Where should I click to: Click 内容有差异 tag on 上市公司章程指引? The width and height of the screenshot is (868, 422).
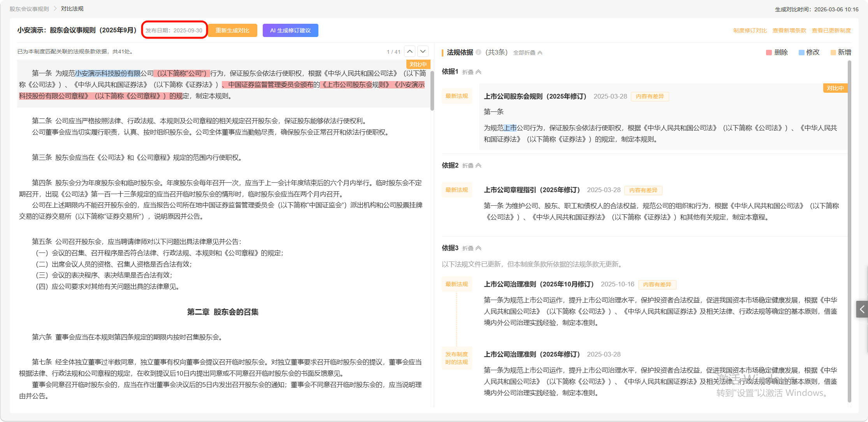[x=643, y=190]
